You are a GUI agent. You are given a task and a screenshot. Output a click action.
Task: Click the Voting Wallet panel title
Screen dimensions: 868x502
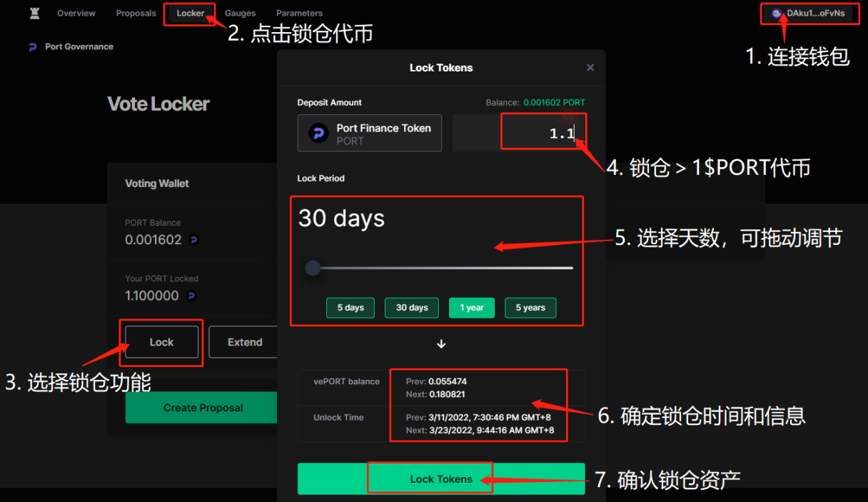pos(157,184)
